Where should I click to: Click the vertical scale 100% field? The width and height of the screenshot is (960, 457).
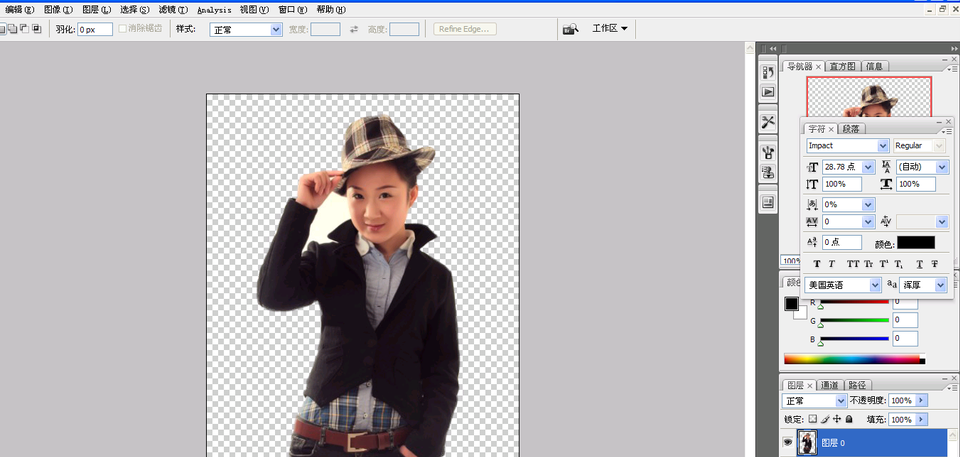coord(842,184)
